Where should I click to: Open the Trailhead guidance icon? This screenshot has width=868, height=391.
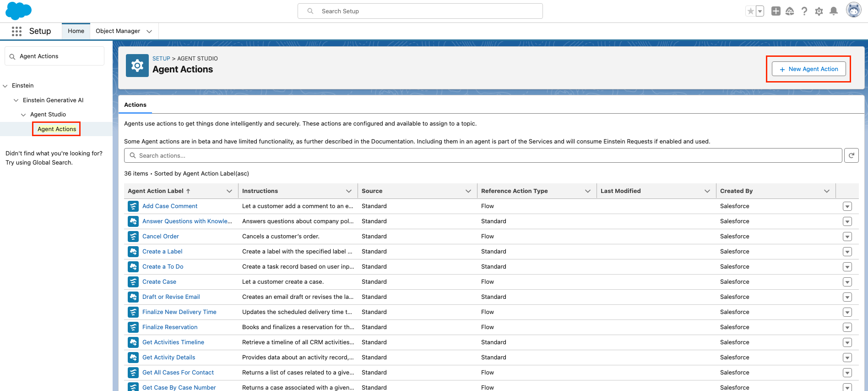point(790,11)
